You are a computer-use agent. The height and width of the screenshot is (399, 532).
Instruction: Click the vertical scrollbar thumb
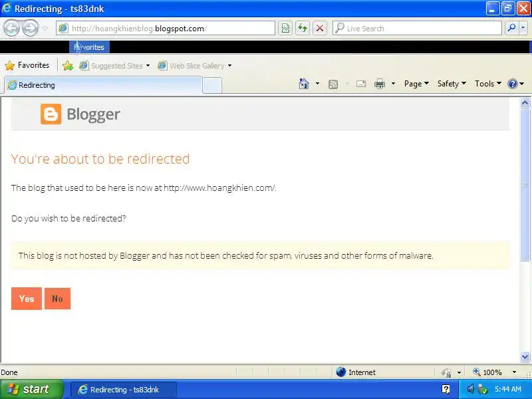coord(525,185)
